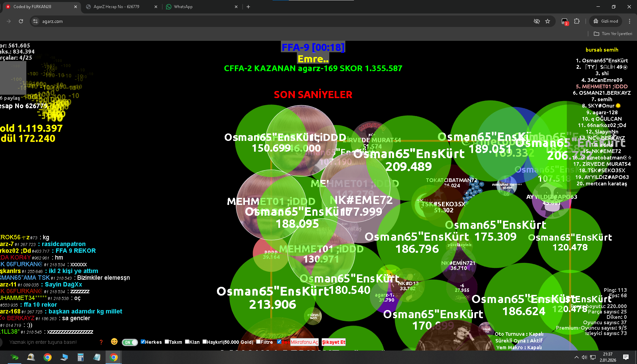Click the bursalı semih leaderboard header
This screenshot has width=637, height=364.
(x=602, y=50)
